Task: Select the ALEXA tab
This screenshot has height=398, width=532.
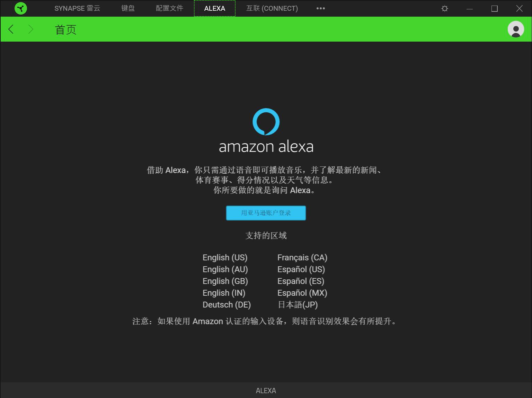Action: tap(215, 8)
